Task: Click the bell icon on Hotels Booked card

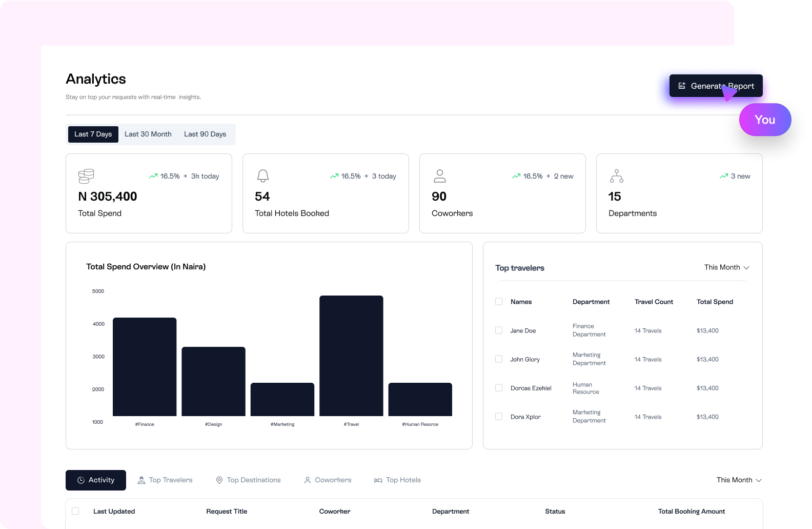Action: [263, 176]
